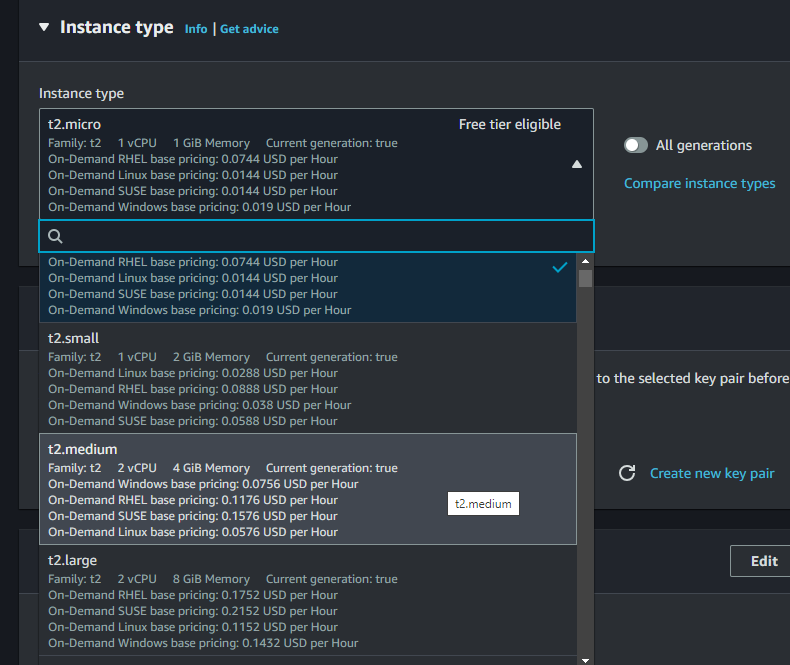Click 't2.small' Linux pricing 0.0288 USD line

tap(193, 373)
